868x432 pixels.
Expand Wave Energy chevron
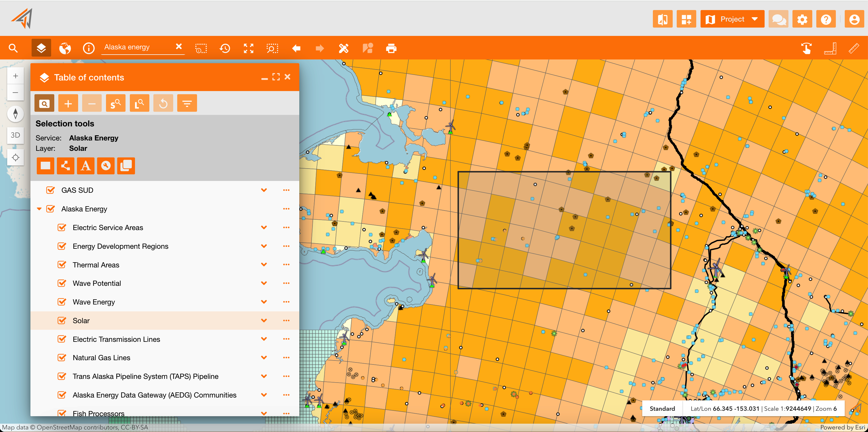click(x=264, y=302)
